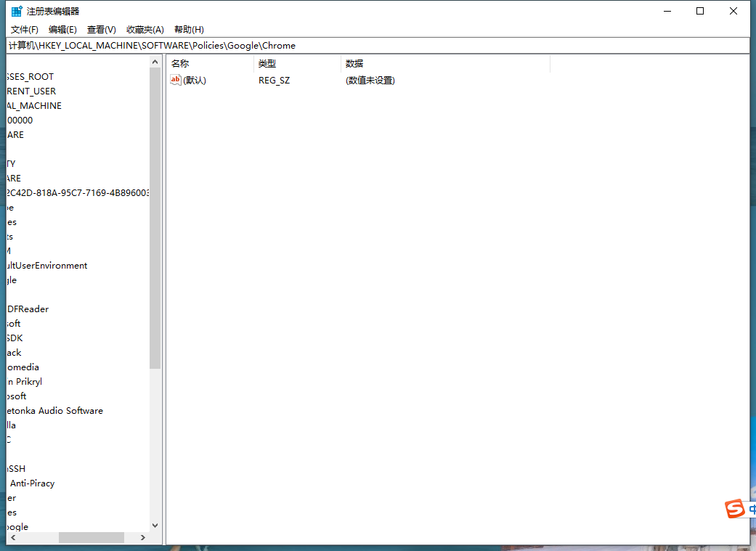The height and width of the screenshot is (551, 756).
Task: Select the etonka Audio Software key
Action: coord(55,411)
